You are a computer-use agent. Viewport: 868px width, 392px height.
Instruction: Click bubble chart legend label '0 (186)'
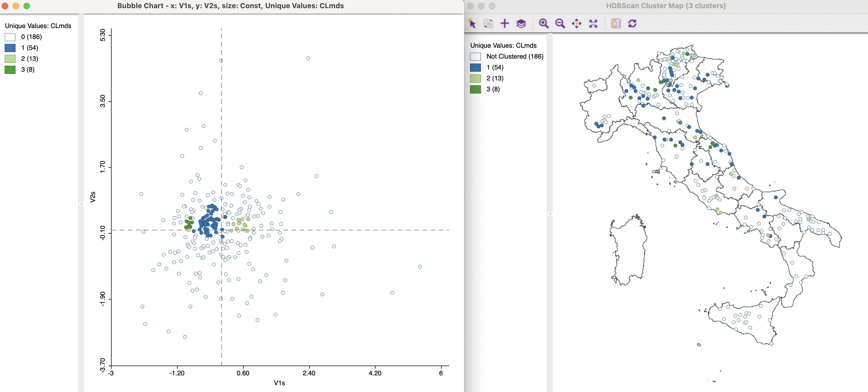(31, 37)
